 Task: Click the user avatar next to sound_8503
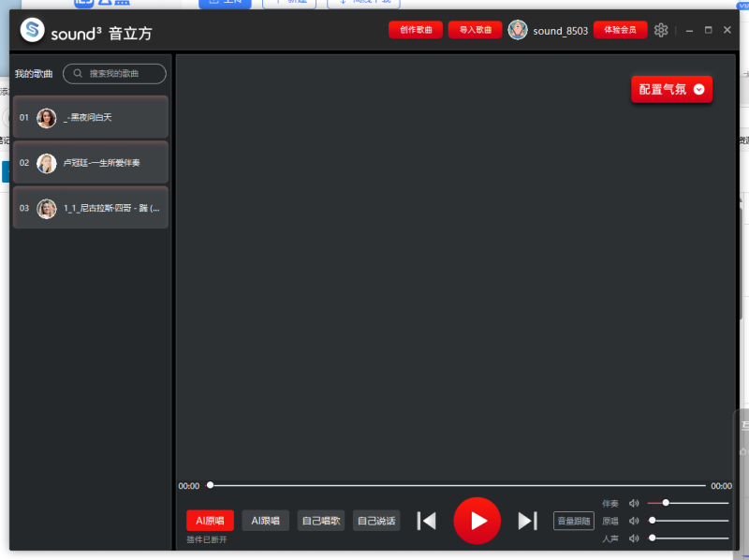tap(518, 29)
